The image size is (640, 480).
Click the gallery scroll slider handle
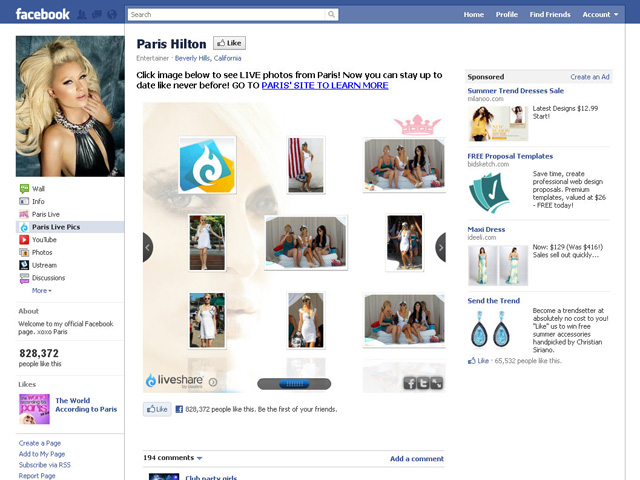294,384
